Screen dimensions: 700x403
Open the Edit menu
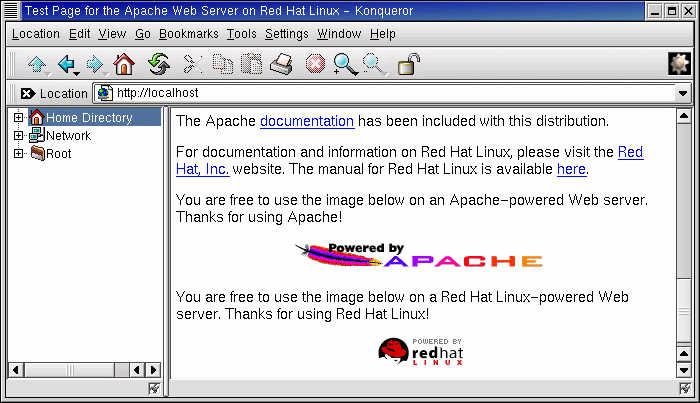point(79,34)
